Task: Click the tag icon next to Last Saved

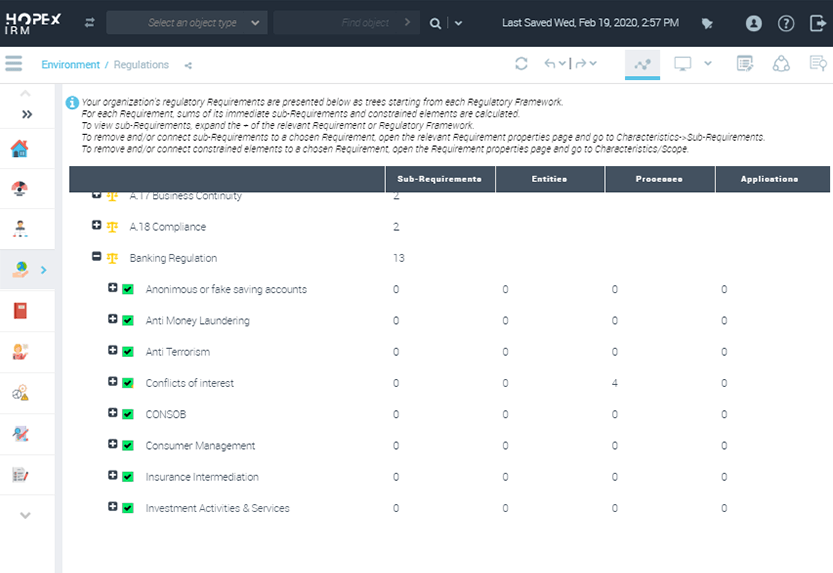Action: 707,23
